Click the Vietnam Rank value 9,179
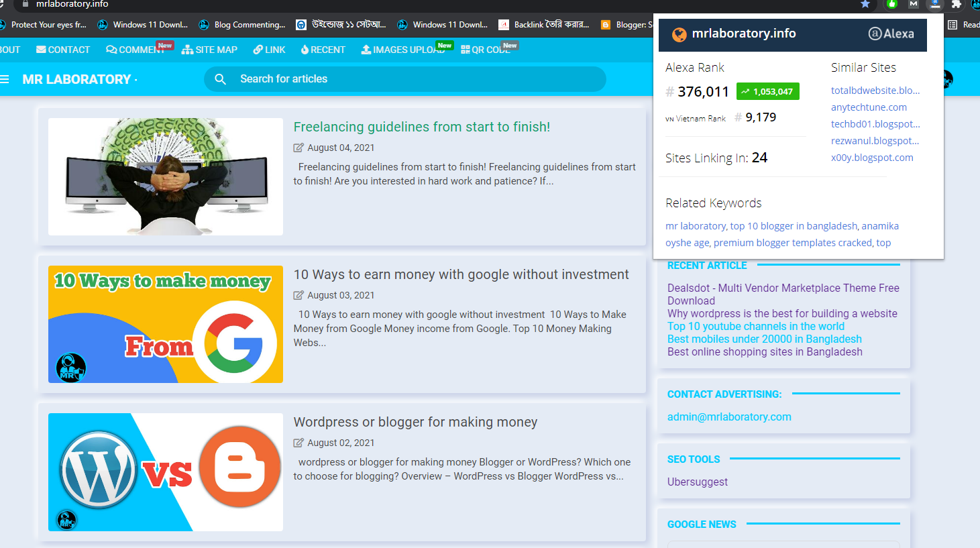Viewport: 980px width, 548px height. point(761,117)
